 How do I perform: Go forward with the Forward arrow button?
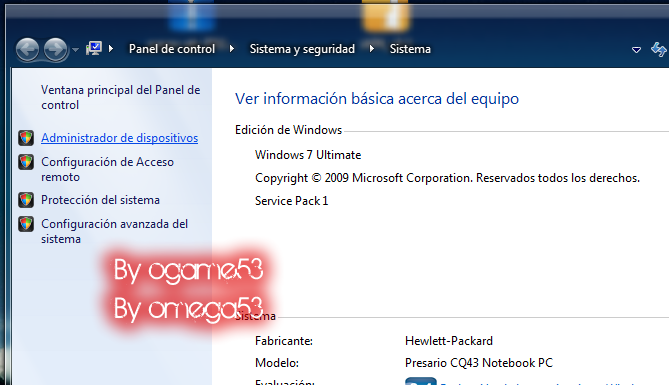tap(55, 50)
